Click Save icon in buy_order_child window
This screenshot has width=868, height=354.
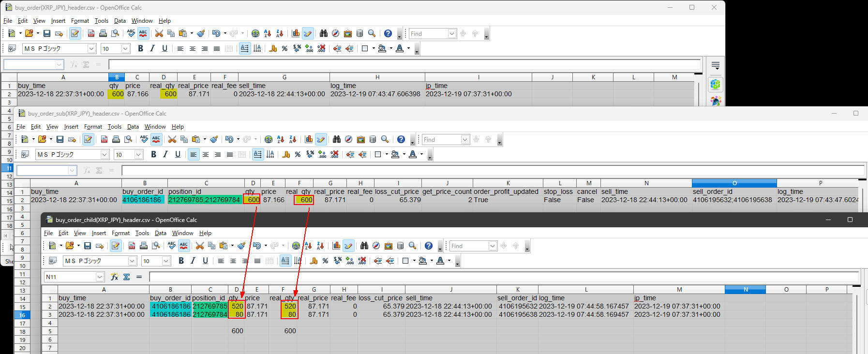(x=88, y=246)
